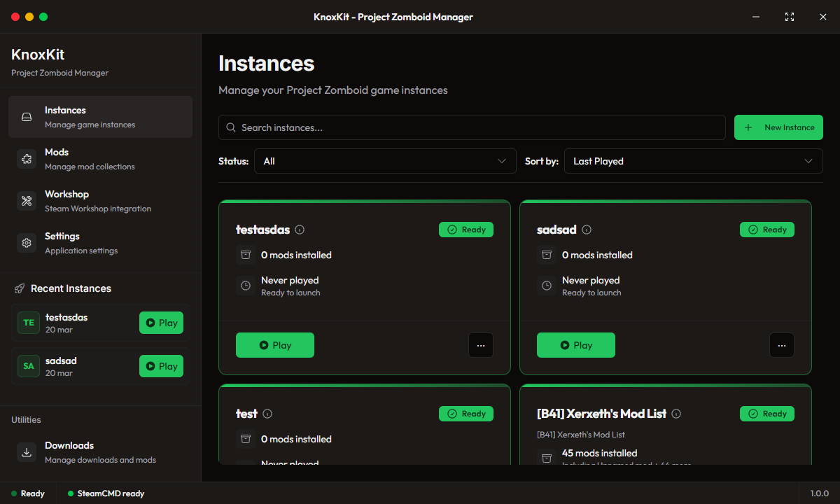Click info icon next to Xerxeth's Mod List

(x=676, y=414)
